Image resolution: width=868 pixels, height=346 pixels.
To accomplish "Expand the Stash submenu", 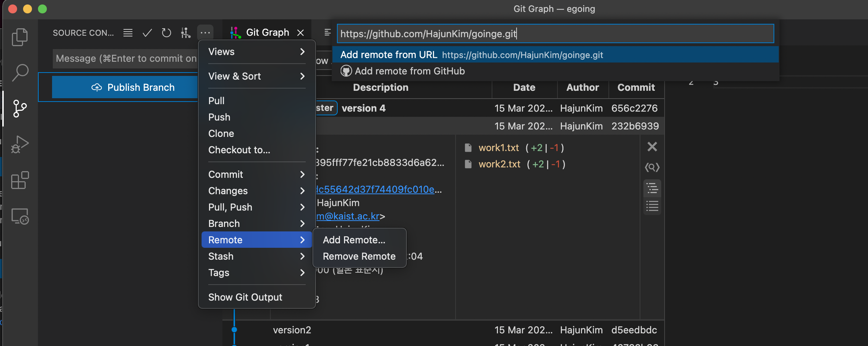I will [x=257, y=256].
